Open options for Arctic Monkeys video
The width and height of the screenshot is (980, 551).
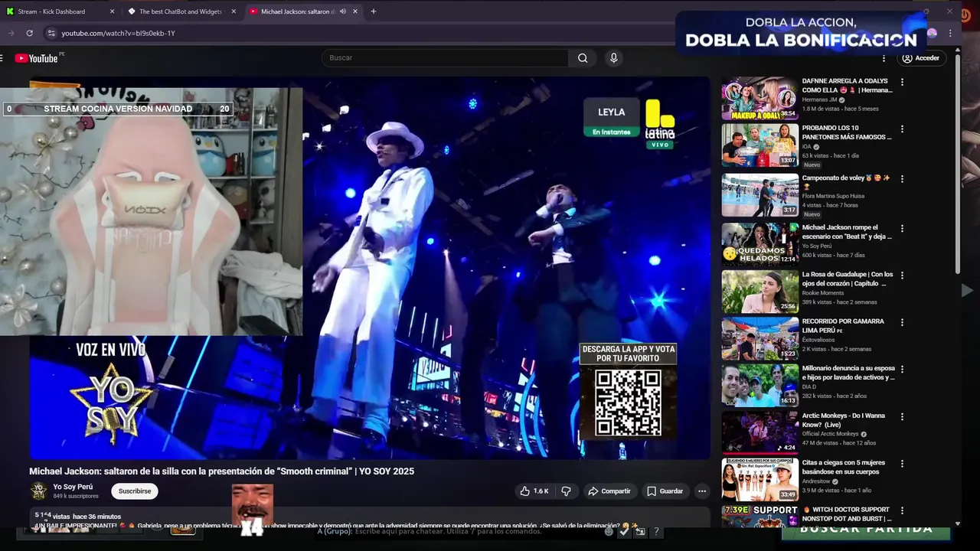point(902,417)
